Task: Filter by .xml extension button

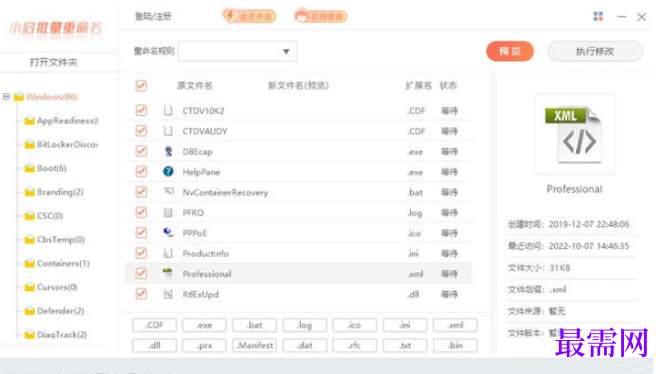Action: point(455,325)
